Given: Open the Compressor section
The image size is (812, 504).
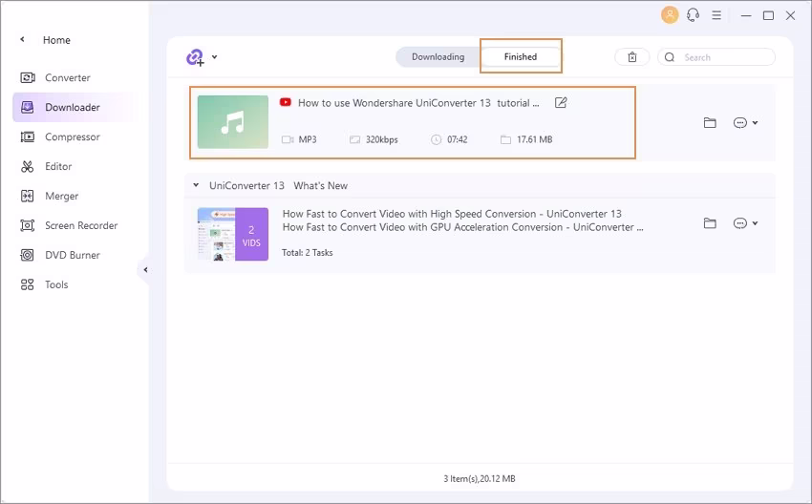Looking at the screenshot, I should pyautogui.click(x=73, y=136).
